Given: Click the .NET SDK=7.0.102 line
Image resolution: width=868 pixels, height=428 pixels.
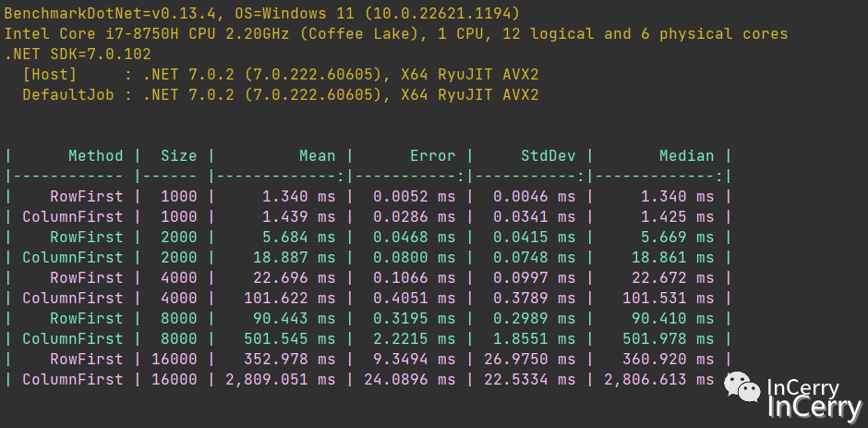Looking at the screenshot, I should (78, 55).
